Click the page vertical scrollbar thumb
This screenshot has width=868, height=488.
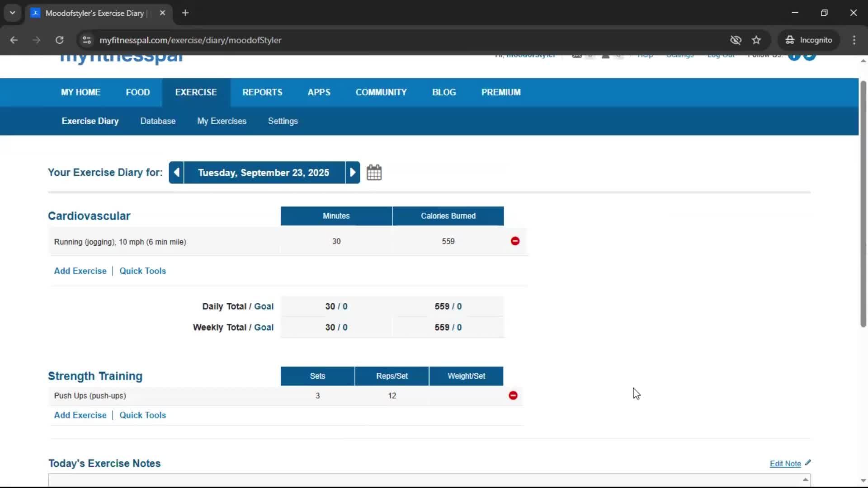pyautogui.click(x=863, y=203)
